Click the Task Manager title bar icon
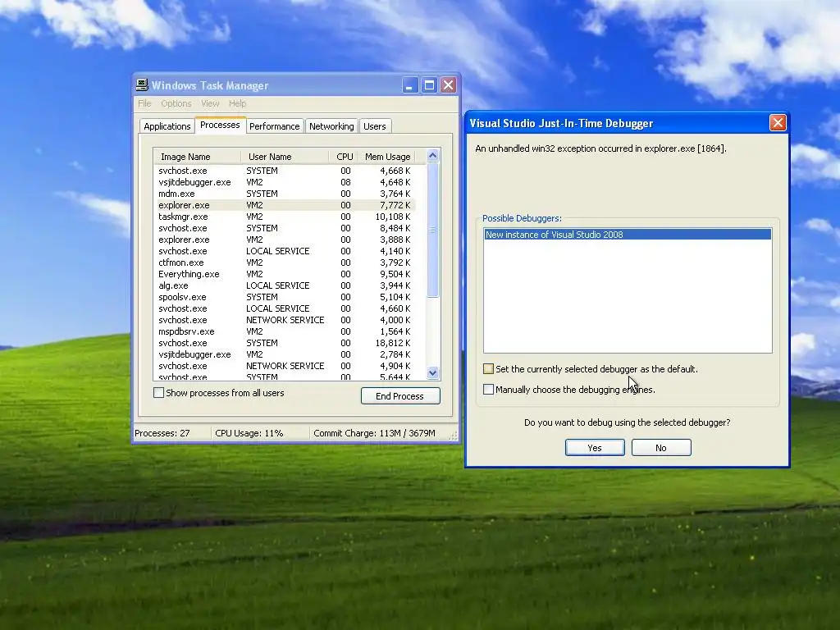 pyautogui.click(x=142, y=84)
